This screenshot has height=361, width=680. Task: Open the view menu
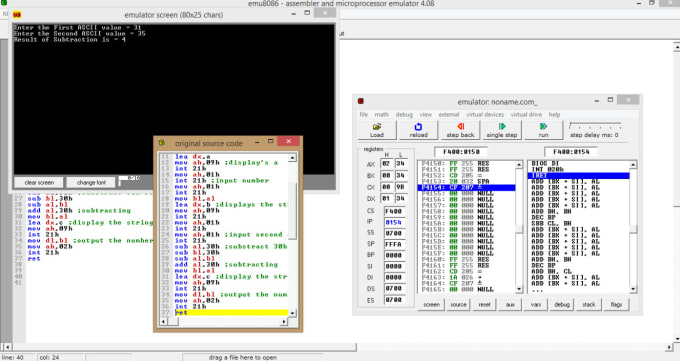tap(425, 115)
